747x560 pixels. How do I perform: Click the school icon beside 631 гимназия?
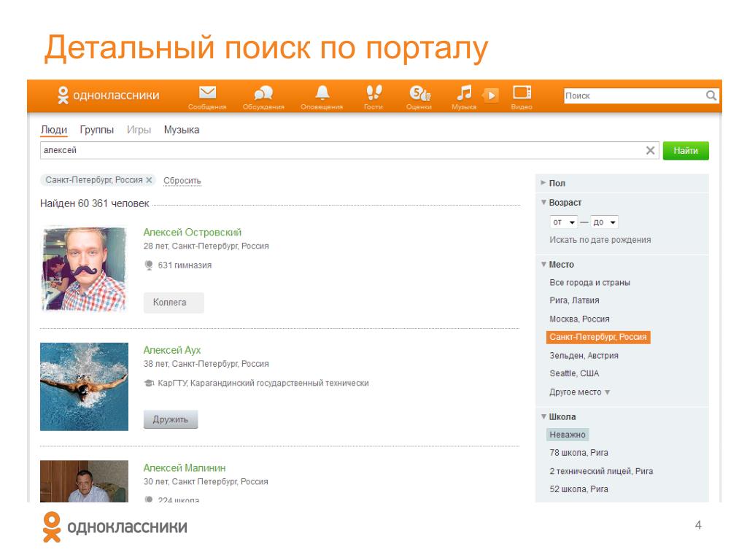click(149, 265)
